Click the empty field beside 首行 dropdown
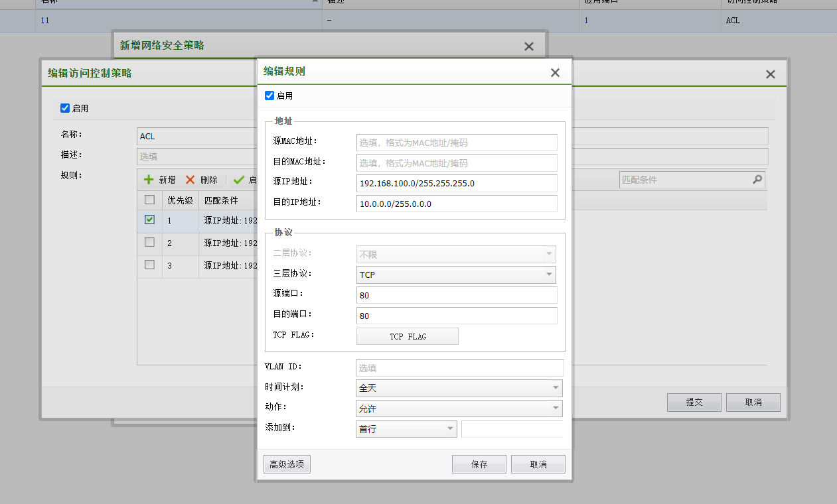837x504 pixels. click(512, 429)
